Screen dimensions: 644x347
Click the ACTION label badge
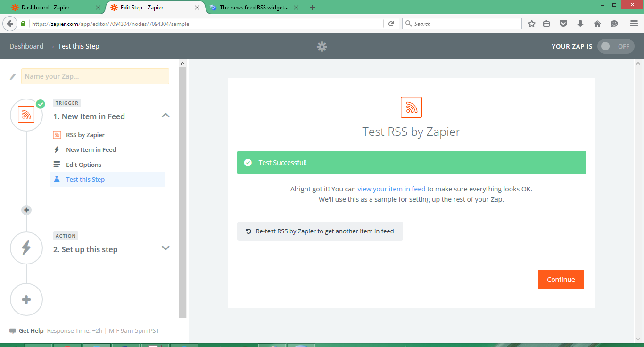66,236
